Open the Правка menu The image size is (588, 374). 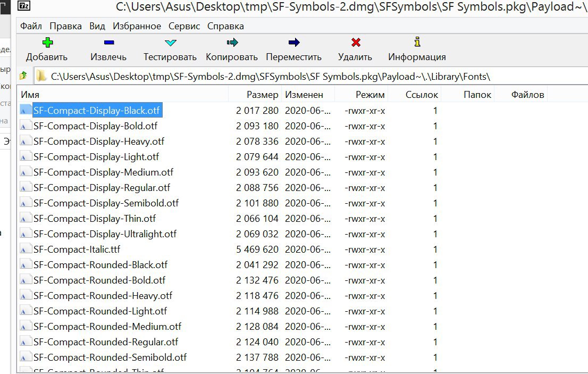(65, 26)
